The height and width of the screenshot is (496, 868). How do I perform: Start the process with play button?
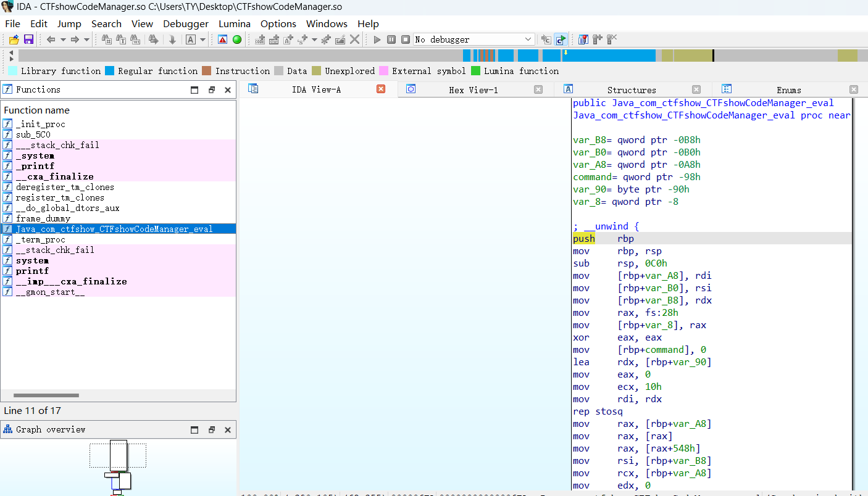pyautogui.click(x=377, y=39)
